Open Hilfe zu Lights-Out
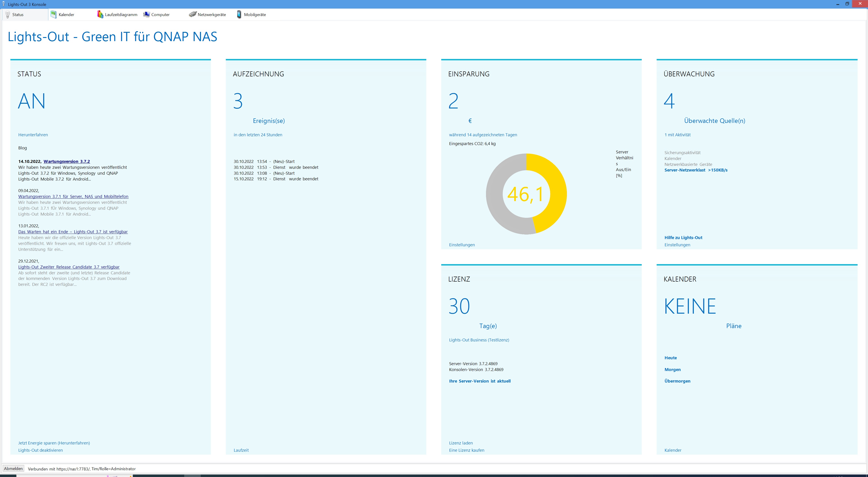Viewport: 868px width, 477px height. 683,237
